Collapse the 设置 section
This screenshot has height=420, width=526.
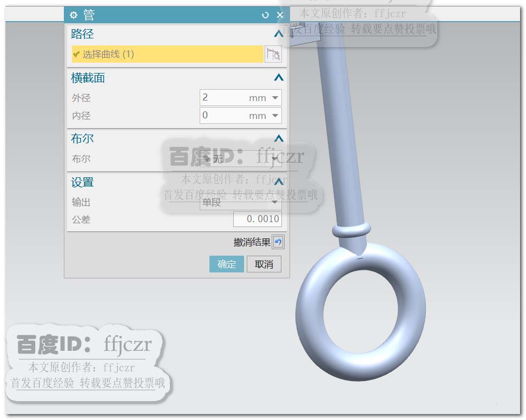point(279,182)
